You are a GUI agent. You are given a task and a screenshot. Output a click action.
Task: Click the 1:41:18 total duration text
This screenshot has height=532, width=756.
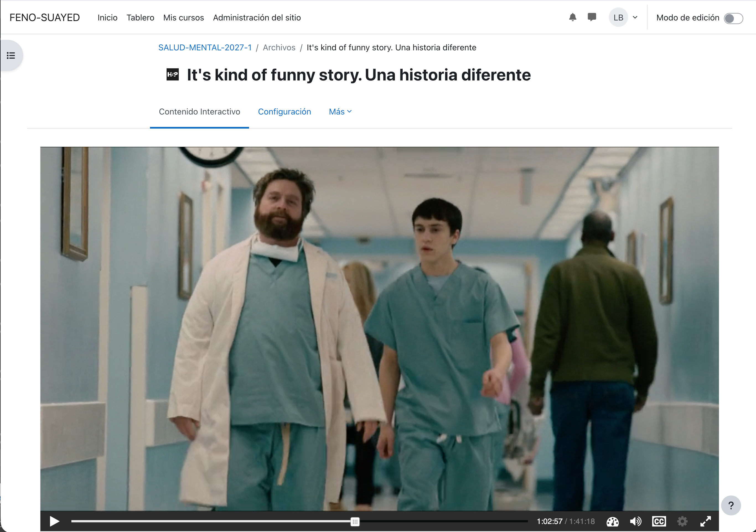point(582,521)
